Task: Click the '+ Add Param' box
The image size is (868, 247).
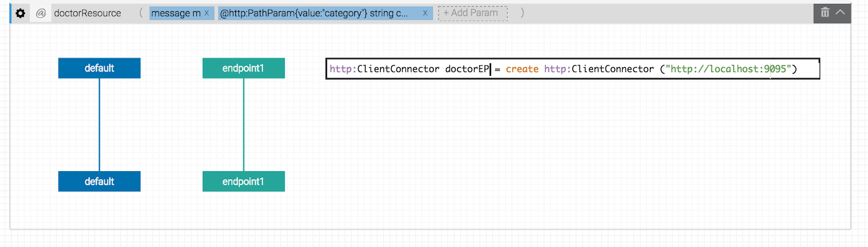Action: [473, 13]
